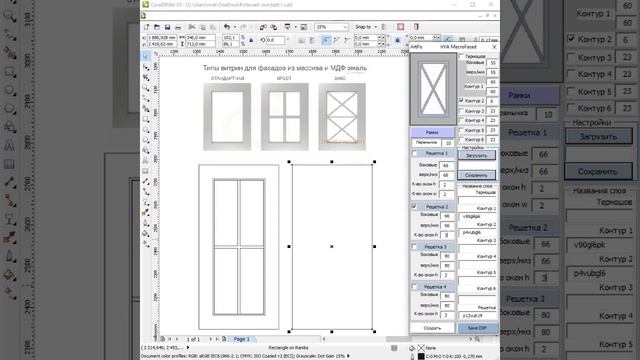Click the Redo arrow icon

(x=243, y=27)
